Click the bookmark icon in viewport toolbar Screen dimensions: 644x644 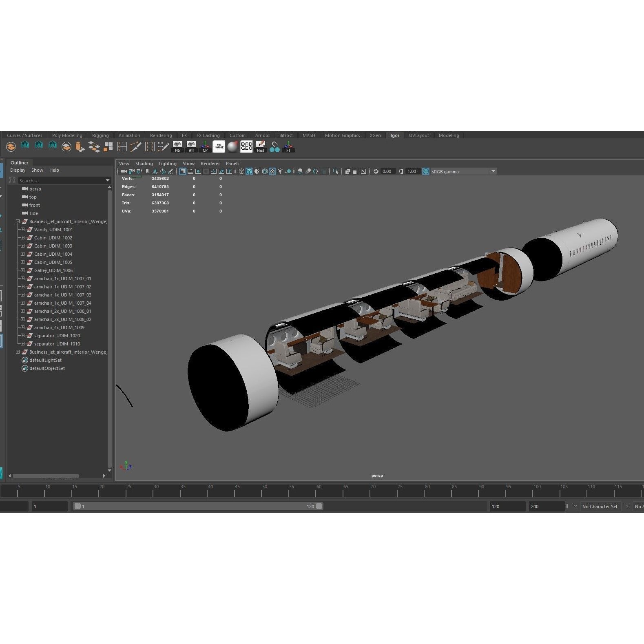point(147,171)
